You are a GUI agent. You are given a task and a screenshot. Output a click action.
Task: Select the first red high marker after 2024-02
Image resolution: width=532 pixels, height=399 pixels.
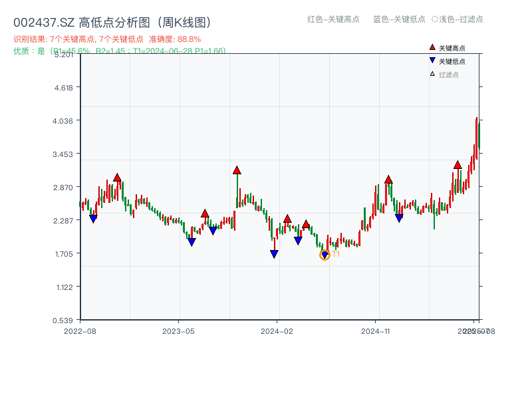(x=287, y=219)
